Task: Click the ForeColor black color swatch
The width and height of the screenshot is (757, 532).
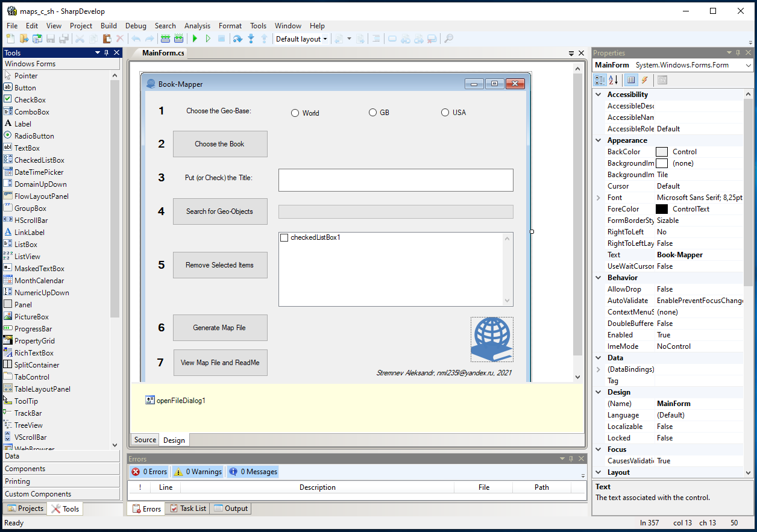Action: point(662,209)
